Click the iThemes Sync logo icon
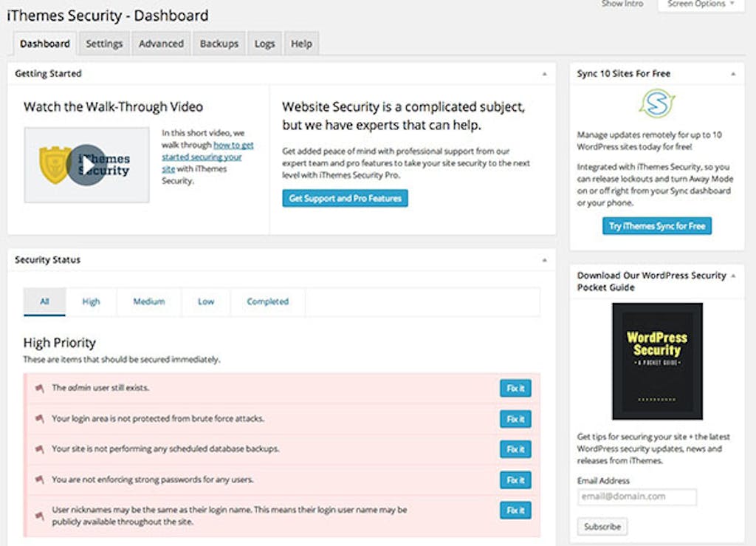 point(656,103)
